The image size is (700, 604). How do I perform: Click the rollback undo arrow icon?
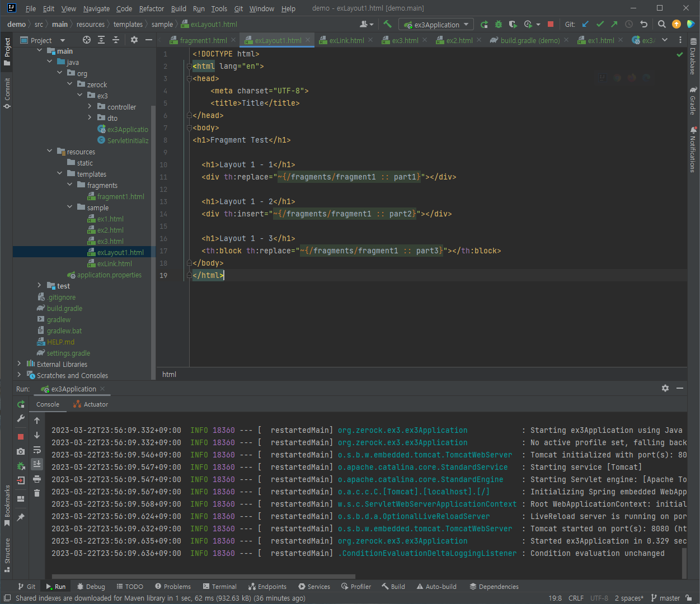643,24
